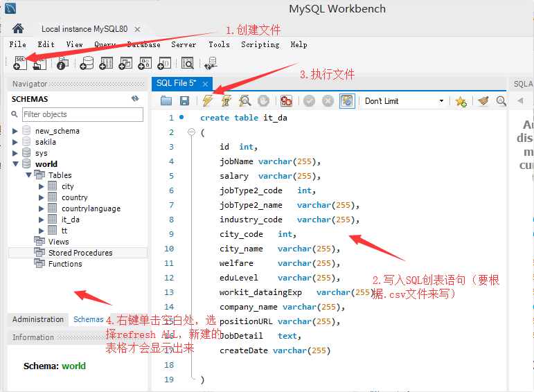534x392 pixels.
Task: Collapse the Tables node
Action: click(28, 175)
